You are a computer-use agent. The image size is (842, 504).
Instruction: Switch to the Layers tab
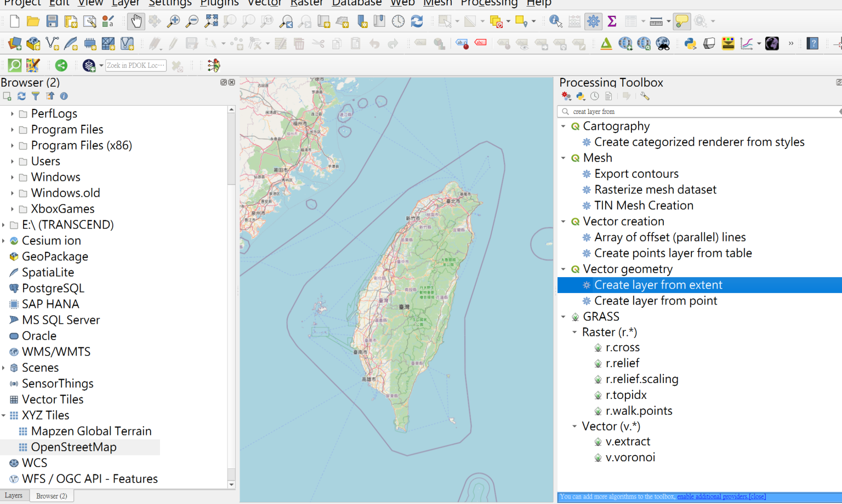pyautogui.click(x=14, y=496)
